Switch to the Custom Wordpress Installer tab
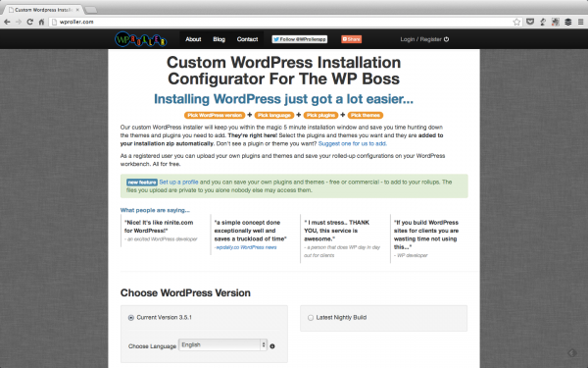 (43, 10)
